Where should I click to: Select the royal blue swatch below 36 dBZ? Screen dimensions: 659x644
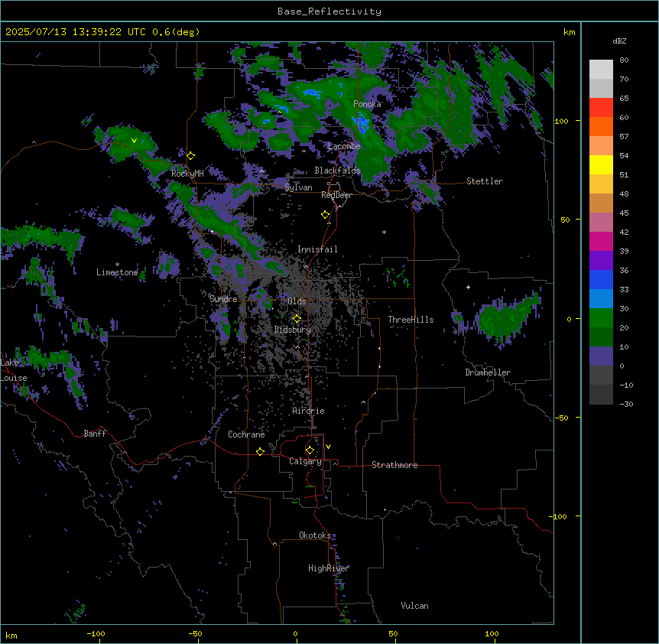pos(601,279)
